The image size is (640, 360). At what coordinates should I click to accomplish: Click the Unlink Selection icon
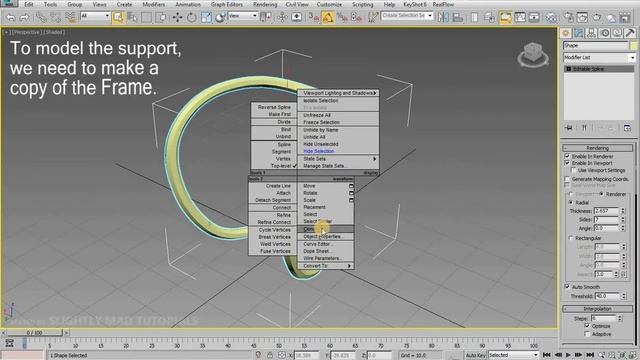56,17
